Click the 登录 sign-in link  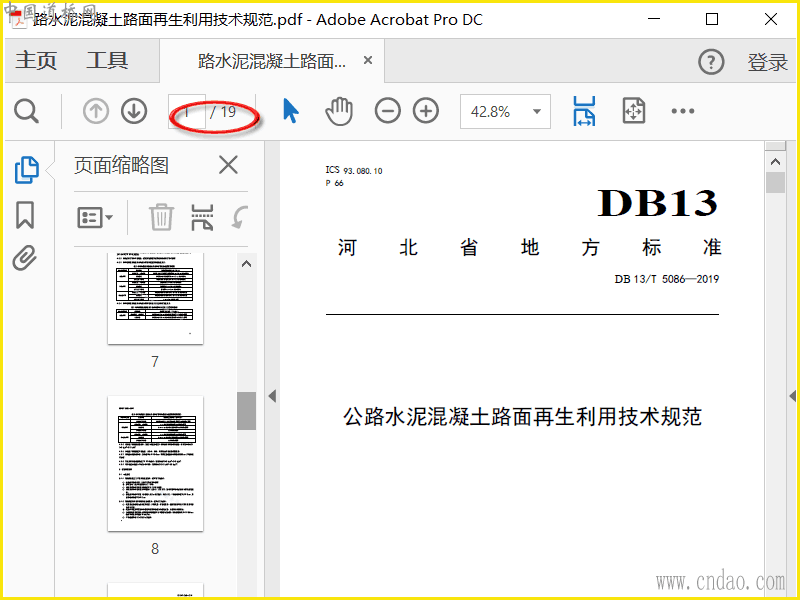(x=767, y=62)
